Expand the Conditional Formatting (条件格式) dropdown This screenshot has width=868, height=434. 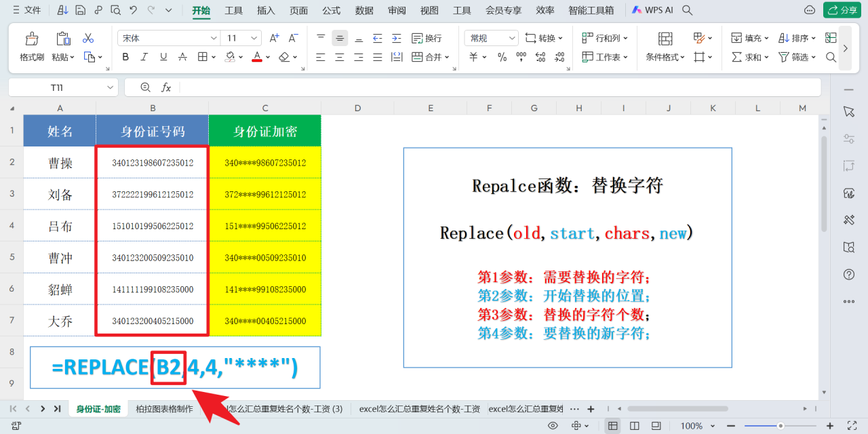tap(683, 58)
